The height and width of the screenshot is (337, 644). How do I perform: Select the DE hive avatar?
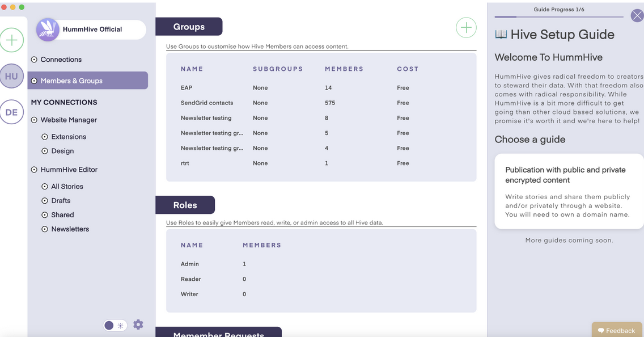click(x=12, y=112)
